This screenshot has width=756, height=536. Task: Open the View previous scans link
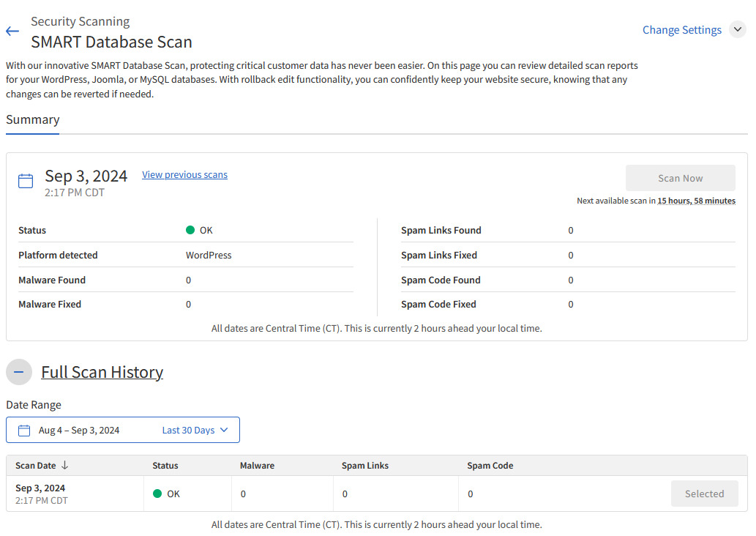[184, 175]
